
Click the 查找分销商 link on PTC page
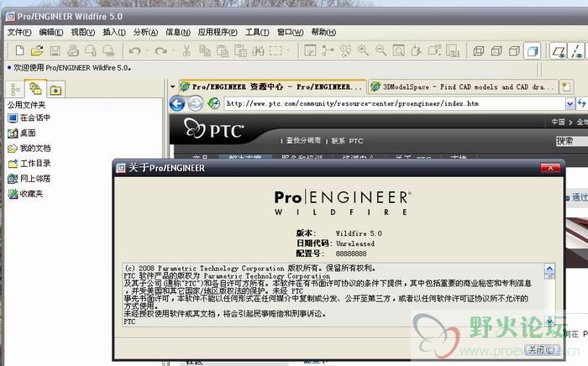pyautogui.click(x=303, y=140)
